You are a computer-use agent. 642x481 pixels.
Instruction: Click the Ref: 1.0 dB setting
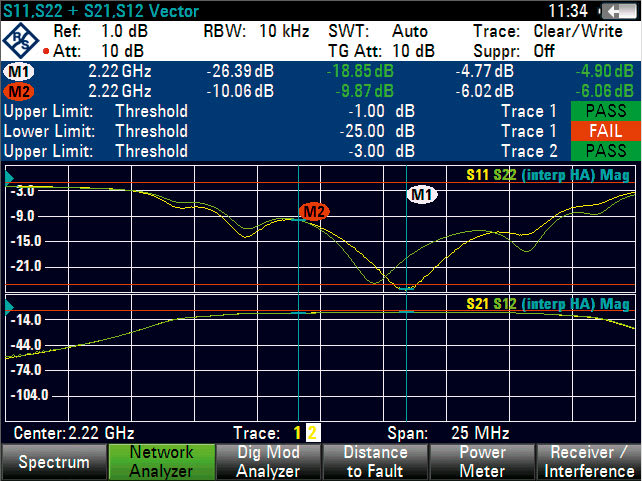(x=101, y=31)
